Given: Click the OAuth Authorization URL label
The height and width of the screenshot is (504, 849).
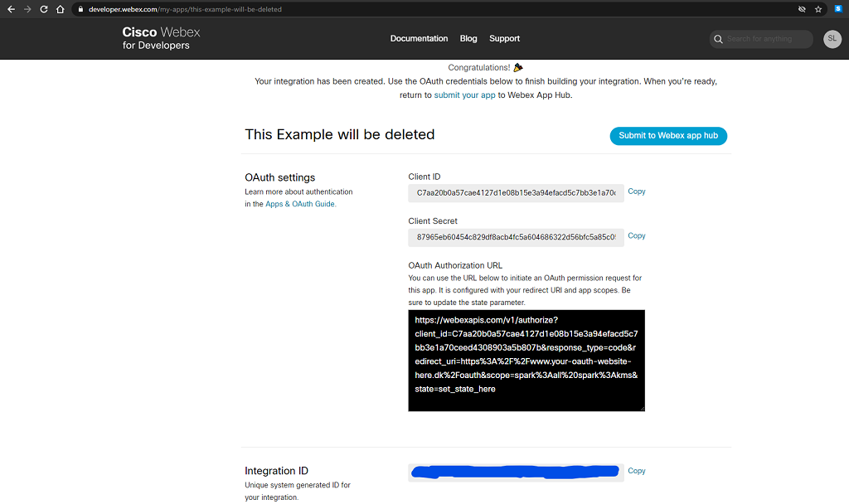Looking at the screenshot, I should pyautogui.click(x=455, y=265).
